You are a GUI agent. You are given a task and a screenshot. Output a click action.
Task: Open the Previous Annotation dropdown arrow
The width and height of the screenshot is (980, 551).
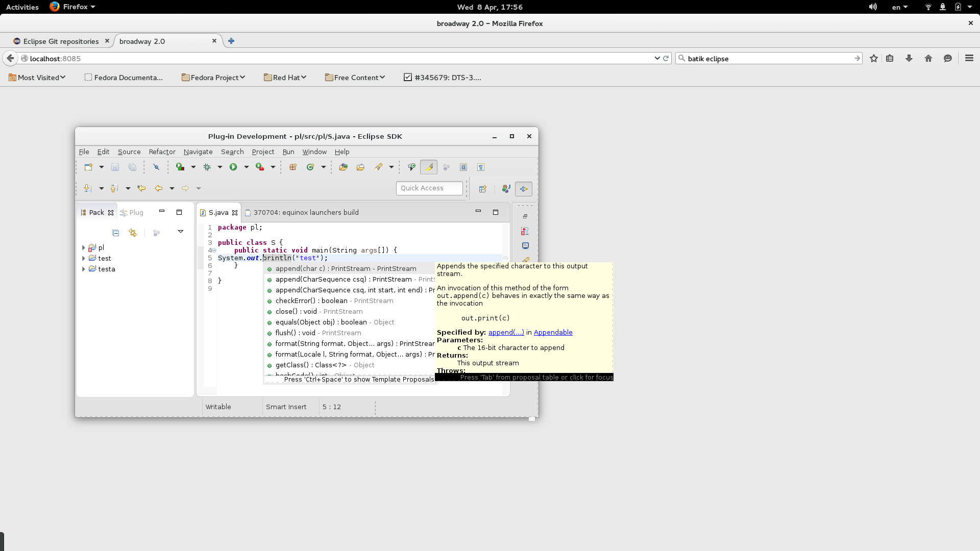pos(128,188)
